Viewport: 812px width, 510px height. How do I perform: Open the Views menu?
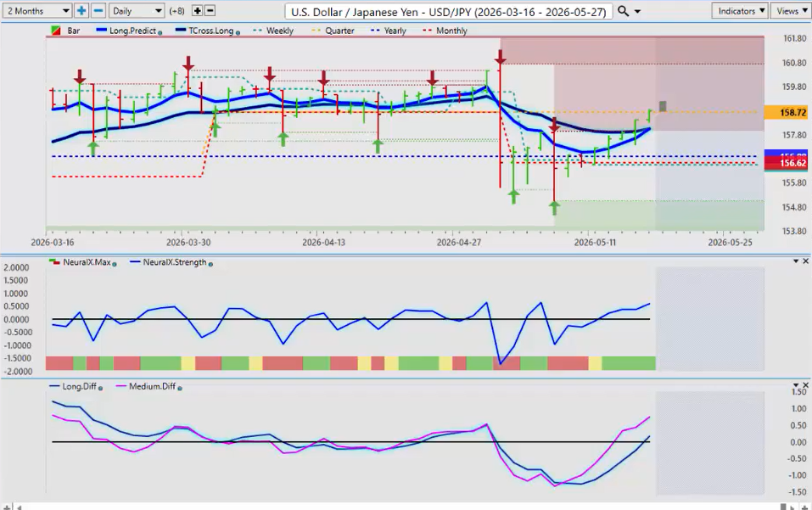[791, 11]
